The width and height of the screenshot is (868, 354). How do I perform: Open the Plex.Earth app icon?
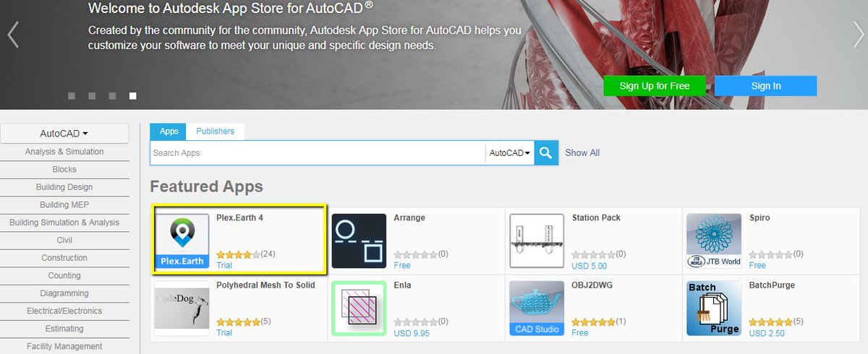point(182,241)
